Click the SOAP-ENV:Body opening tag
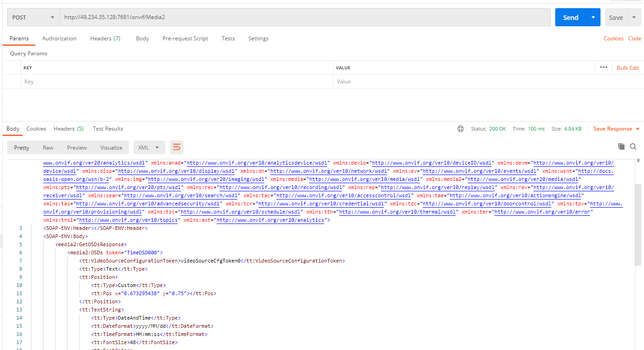Image resolution: width=644 pixels, height=350 pixels. click(x=66, y=236)
